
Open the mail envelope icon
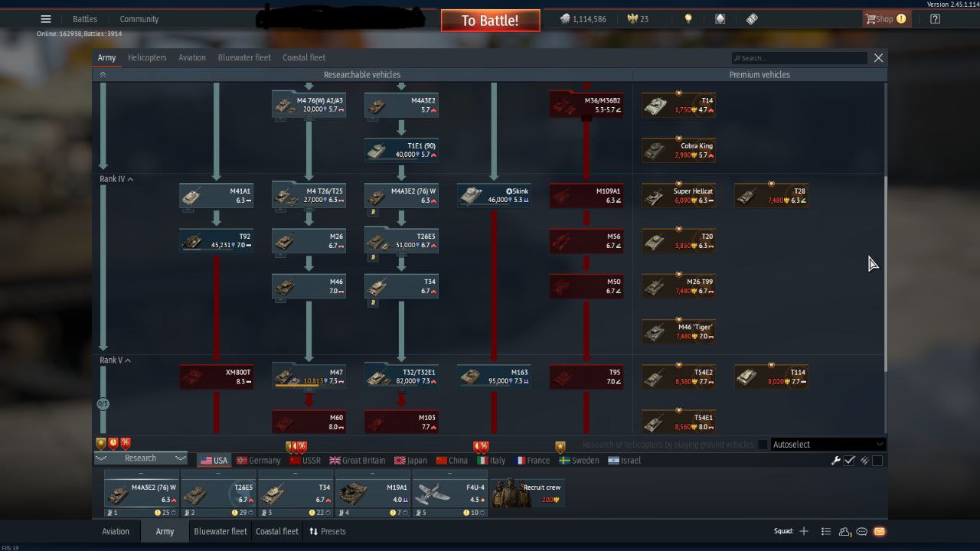[x=879, y=531]
